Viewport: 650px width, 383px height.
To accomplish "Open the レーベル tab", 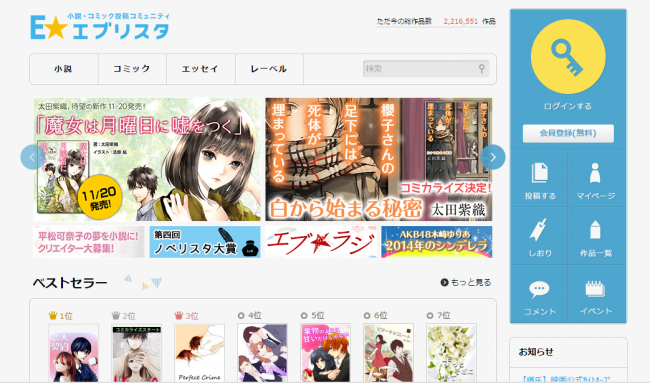I will pyautogui.click(x=269, y=69).
